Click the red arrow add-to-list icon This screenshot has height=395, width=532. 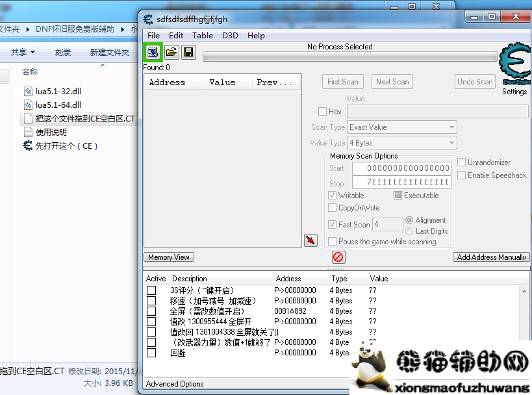click(x=310, y=240)
